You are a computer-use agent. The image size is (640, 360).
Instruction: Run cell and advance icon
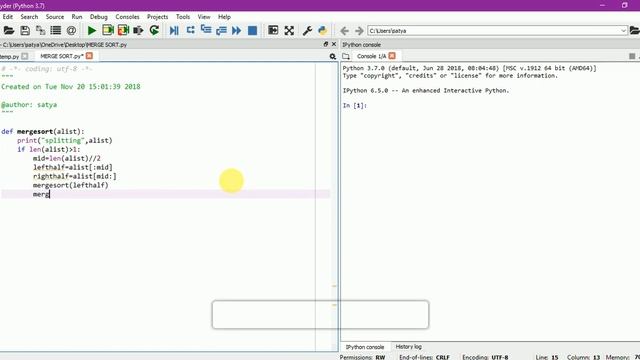(123, 31)
